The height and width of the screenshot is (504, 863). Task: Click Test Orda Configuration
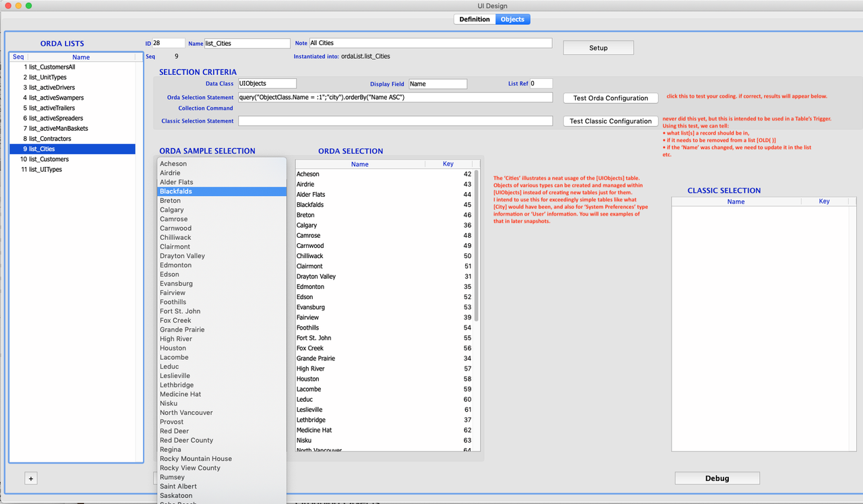click(610, 98)
